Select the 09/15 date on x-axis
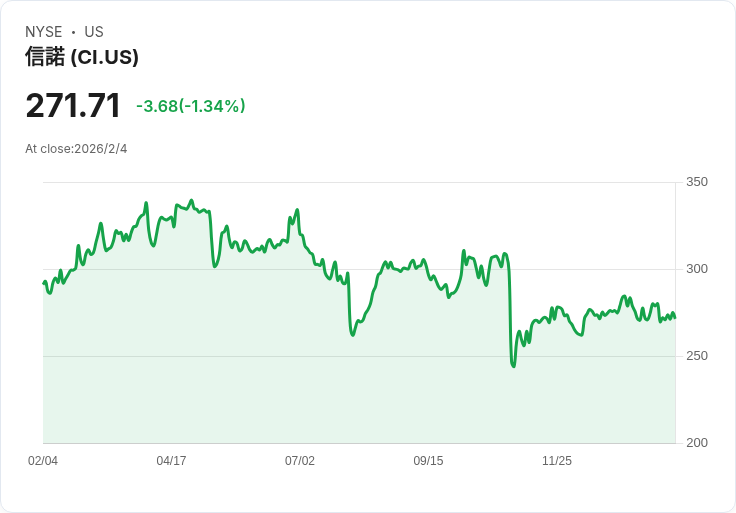The width and height of the screenshot is (736, 513). 428,461
